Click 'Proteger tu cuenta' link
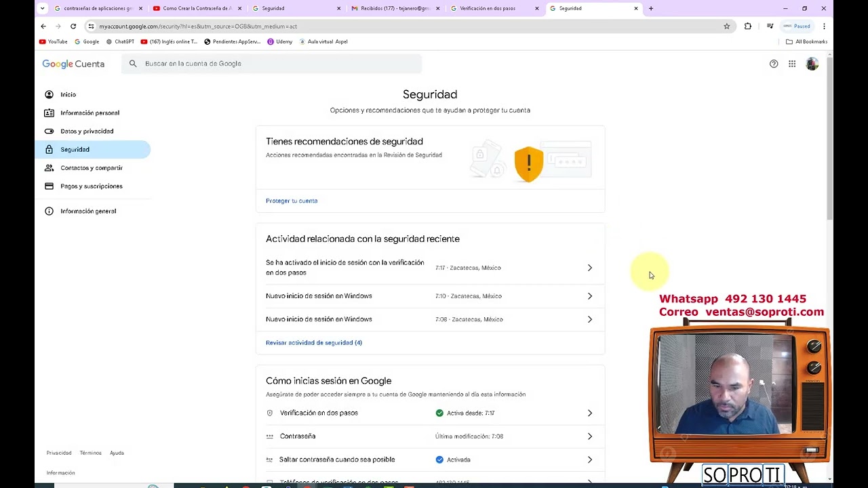This screenshot has height=488, width=868. [292, 201]
